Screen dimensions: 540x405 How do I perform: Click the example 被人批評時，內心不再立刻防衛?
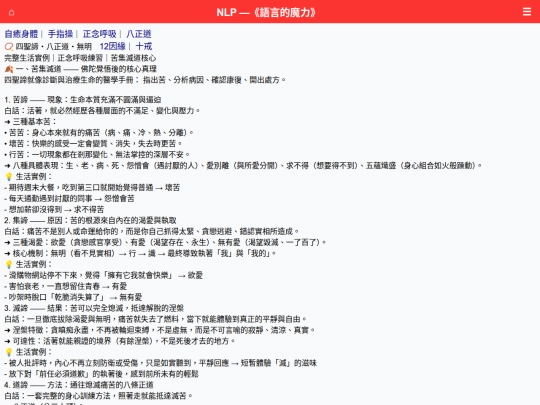click(160, 363)
